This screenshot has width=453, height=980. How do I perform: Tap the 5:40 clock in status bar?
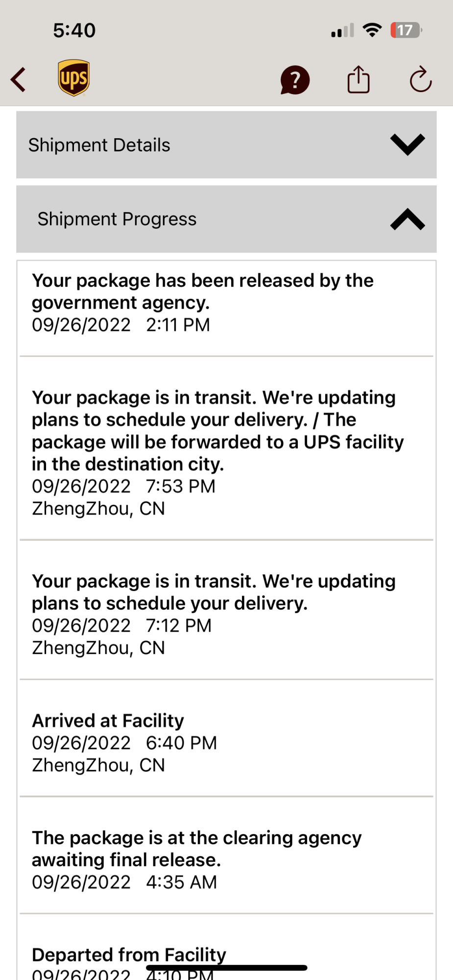click(74, 30)
